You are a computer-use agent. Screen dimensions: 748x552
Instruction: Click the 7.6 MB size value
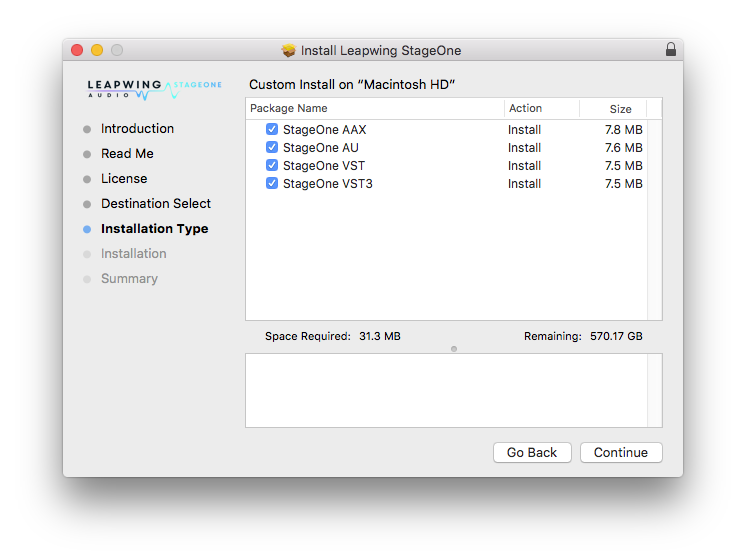(623, 148)
